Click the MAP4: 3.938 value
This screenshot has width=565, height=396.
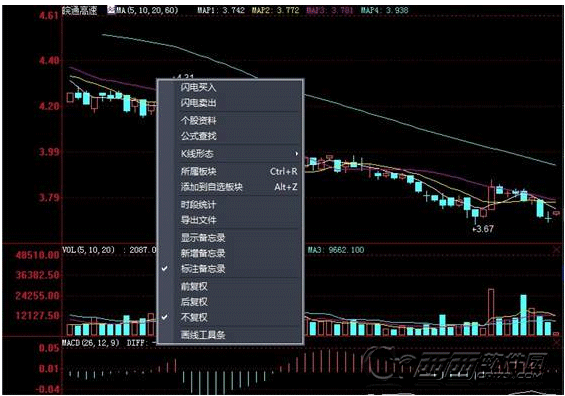coord(384,10)
